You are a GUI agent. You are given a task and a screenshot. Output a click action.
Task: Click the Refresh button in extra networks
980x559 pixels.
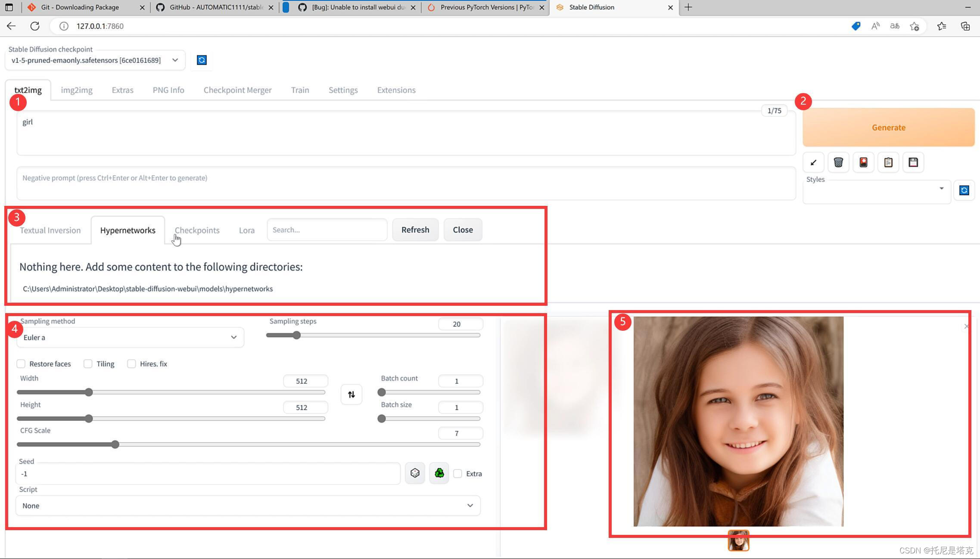tap(415, 230)
